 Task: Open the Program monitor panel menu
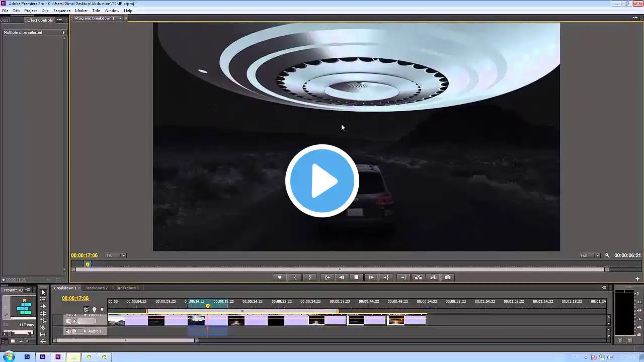635,18
